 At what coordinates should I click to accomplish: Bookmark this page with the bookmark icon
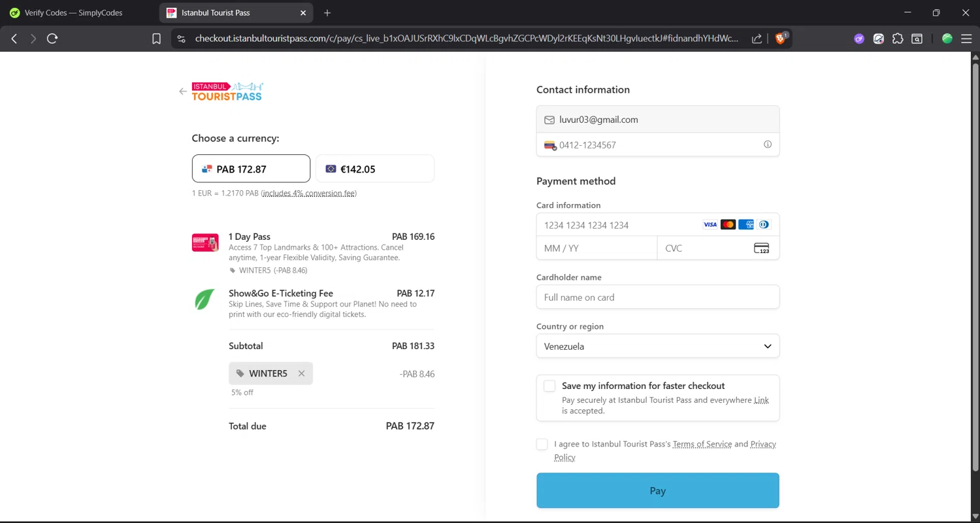click(156, 39)
